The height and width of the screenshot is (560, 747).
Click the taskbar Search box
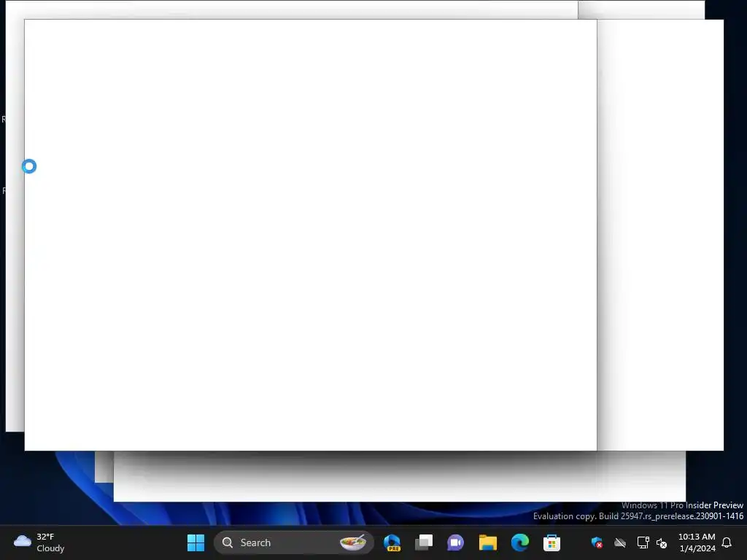coord(293,542)
